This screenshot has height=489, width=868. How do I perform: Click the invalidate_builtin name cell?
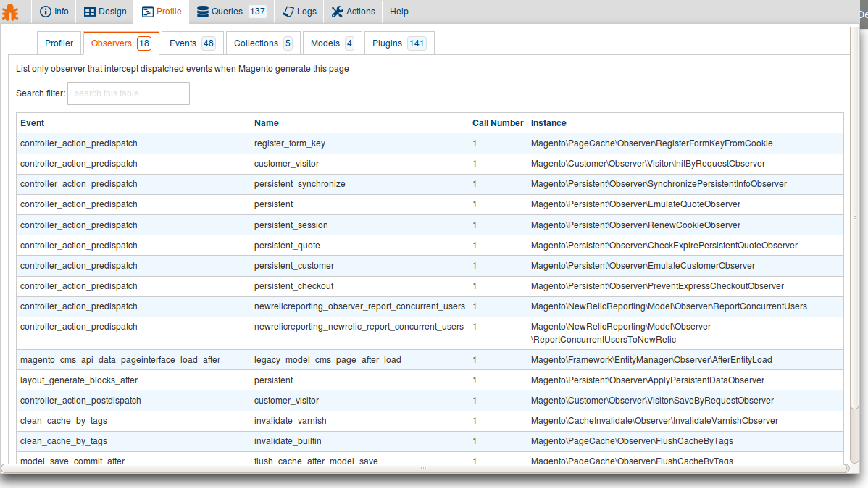tap(288, 441)
